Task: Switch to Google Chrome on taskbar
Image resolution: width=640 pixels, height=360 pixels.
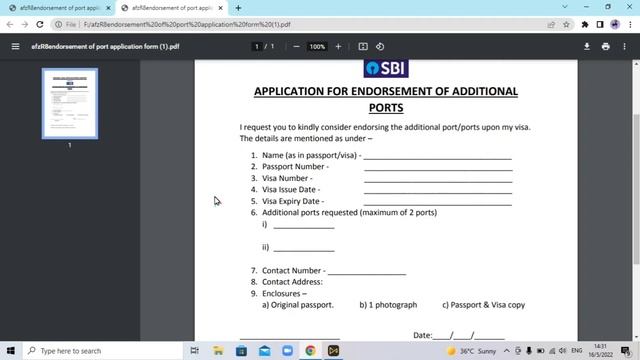Action: pyautogui.click(x=310, y=351)
